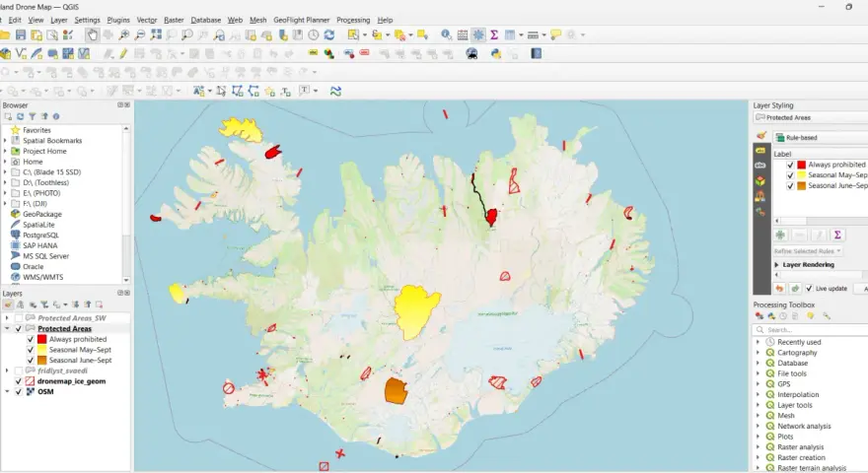Expand the Project Home browser item
The image size is (868, 473).
point(6,151)
